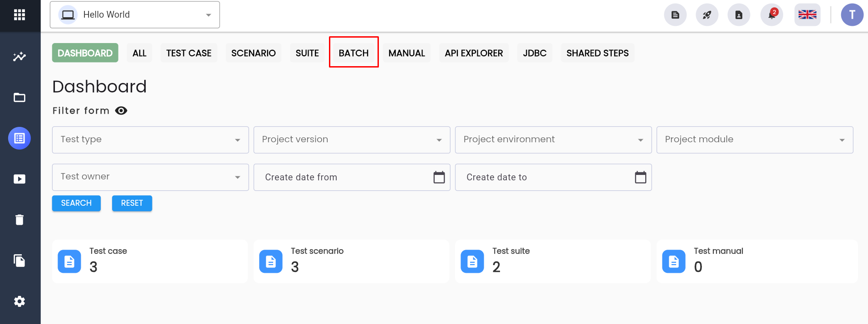The image size is (868, 324).
Task: Expand the Test type dropdown
Action: point(150,140)
